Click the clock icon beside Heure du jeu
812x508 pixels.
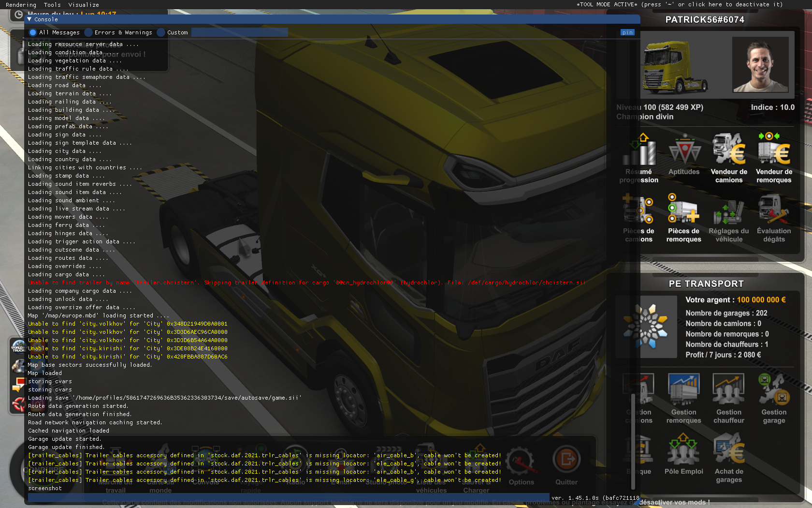[x=18, y=15]
